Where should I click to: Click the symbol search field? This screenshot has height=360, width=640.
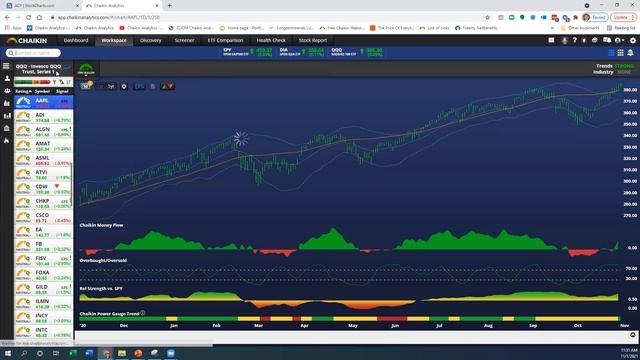point(33,53)
